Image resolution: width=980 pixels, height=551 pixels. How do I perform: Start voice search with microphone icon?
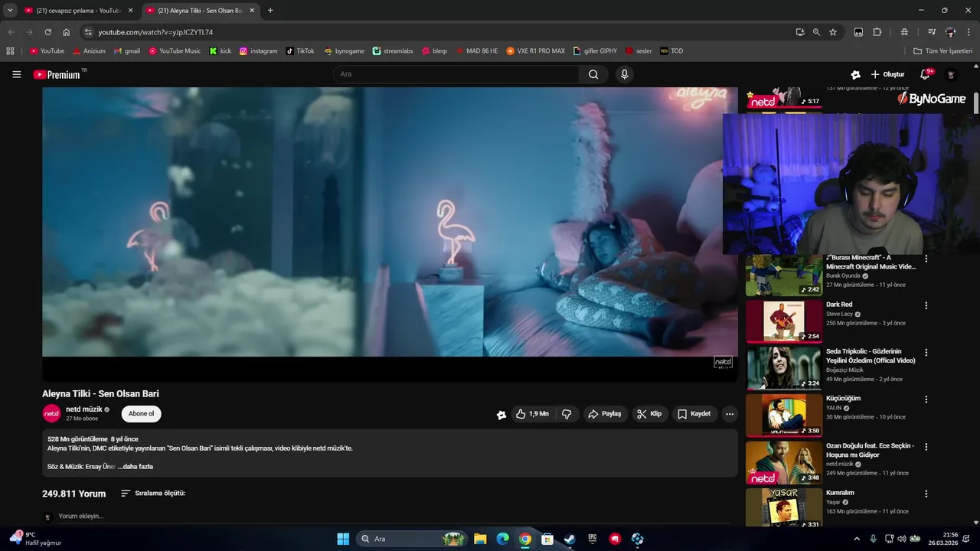[625, 74]
